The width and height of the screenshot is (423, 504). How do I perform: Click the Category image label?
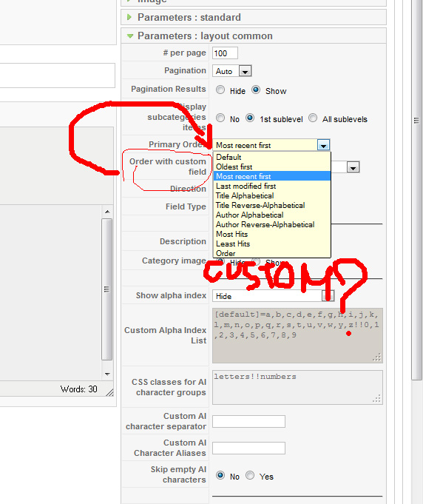tap(174, 261)
